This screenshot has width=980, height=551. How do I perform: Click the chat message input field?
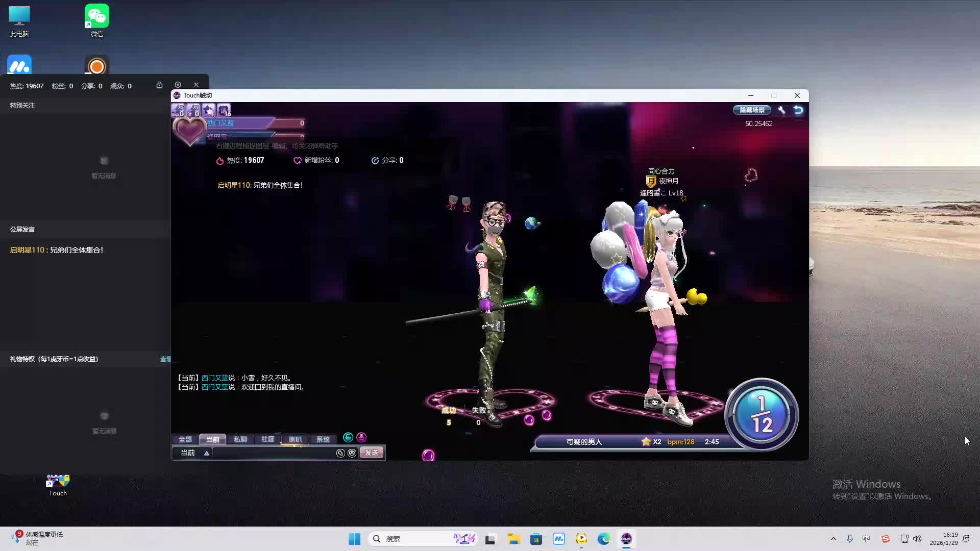point(273,453)
